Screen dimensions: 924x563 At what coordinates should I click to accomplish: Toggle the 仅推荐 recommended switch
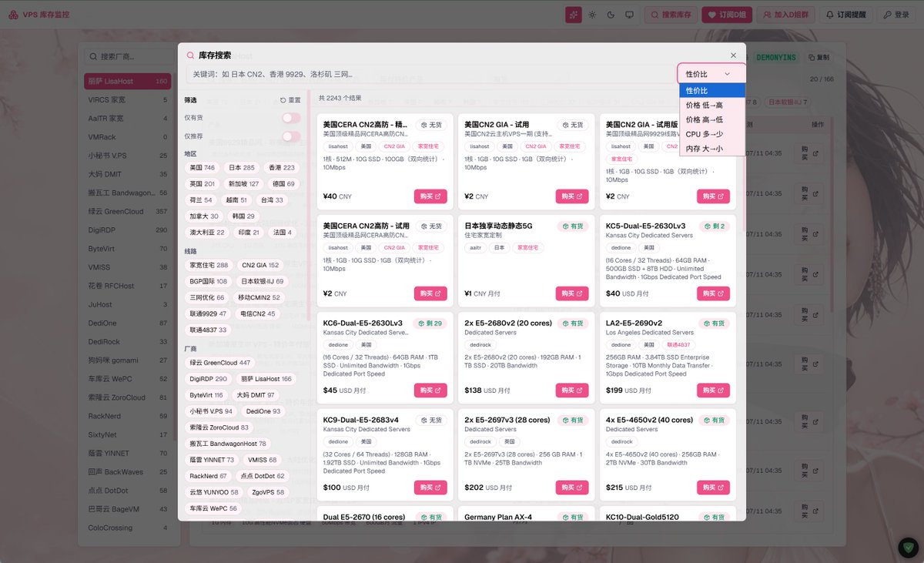(291, 136)
